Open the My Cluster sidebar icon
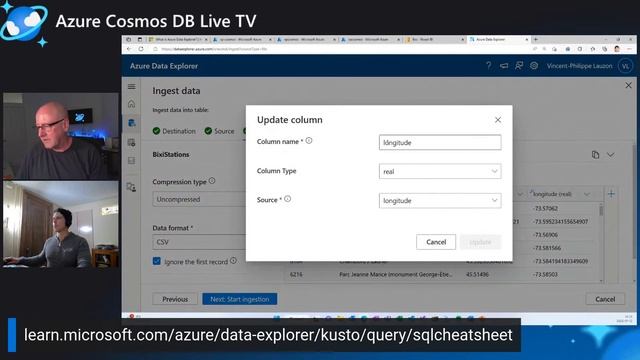Viewport: 640px width, 360px height. click(131, 187)
